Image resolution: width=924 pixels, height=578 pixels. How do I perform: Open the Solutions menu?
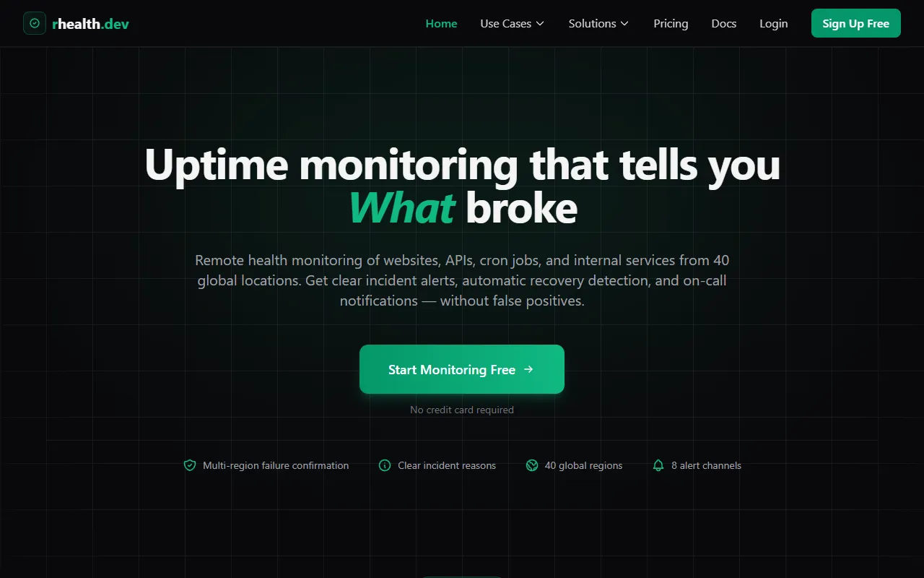[599, 23]
